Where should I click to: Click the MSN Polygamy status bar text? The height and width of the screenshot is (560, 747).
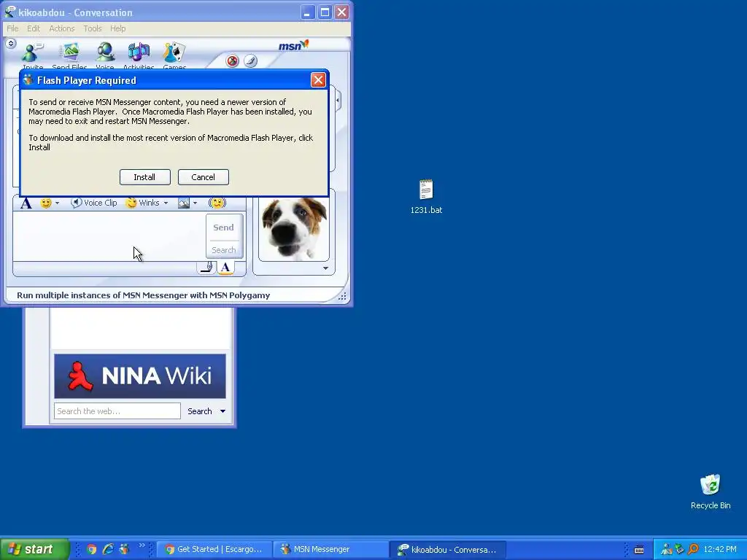point(144,295)
